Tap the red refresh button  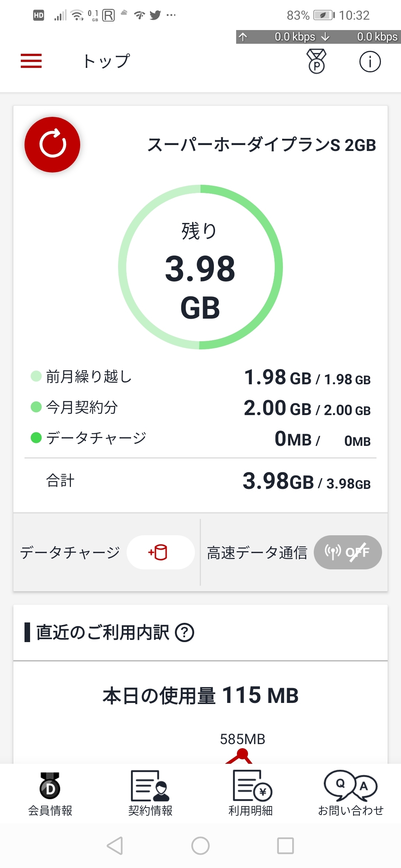tap(52, 145)
